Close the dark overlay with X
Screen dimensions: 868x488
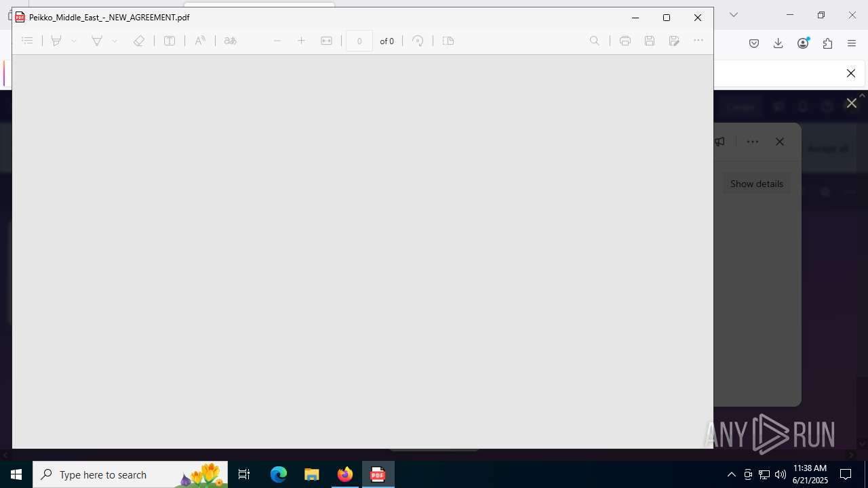[852, 104]
